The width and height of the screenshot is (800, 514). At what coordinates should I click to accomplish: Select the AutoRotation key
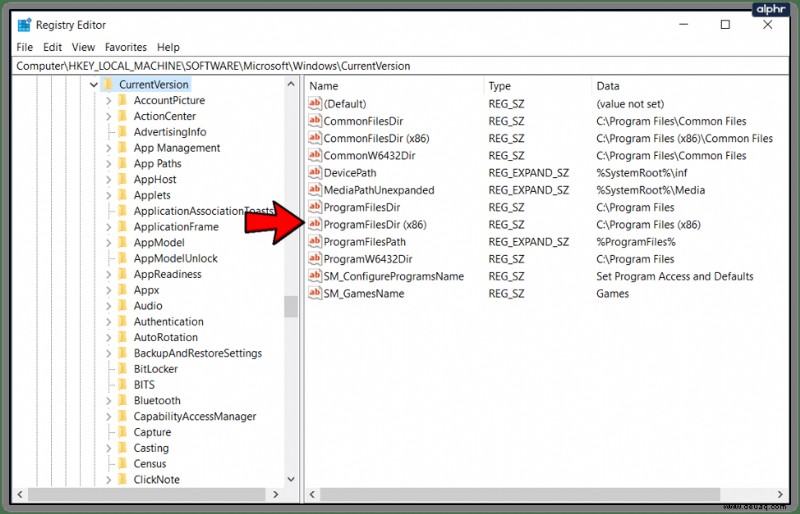coord(165,337)
